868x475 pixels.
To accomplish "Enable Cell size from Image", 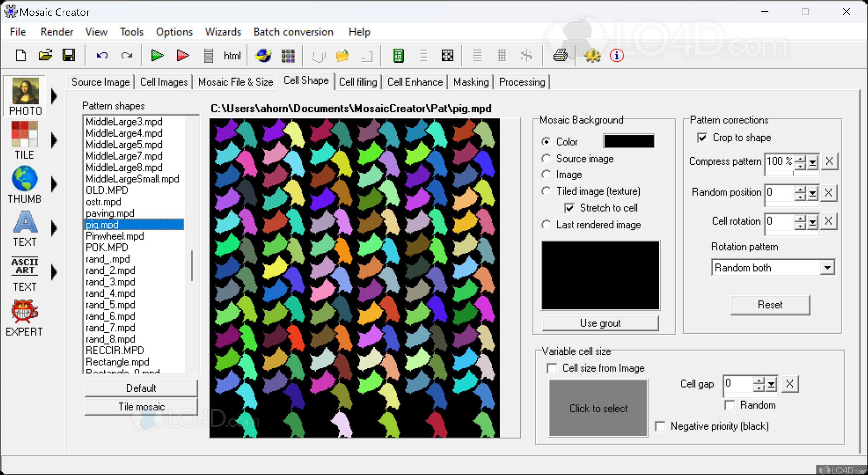I will (552, 368).
